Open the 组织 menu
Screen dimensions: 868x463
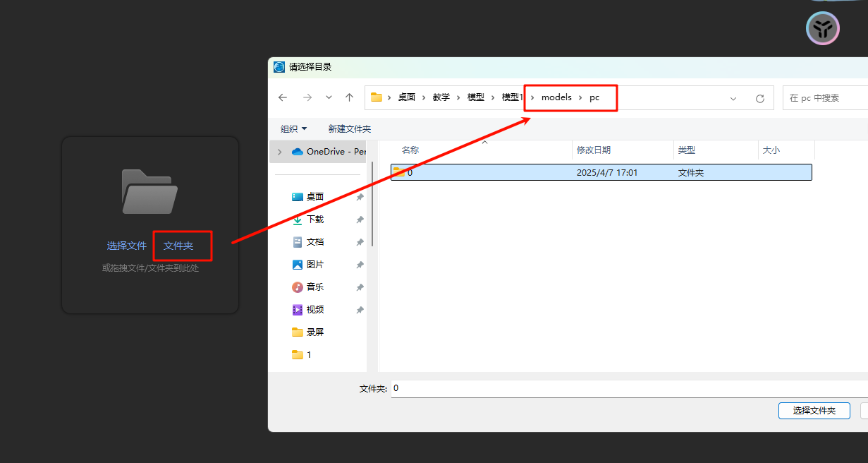click(293, 129)
